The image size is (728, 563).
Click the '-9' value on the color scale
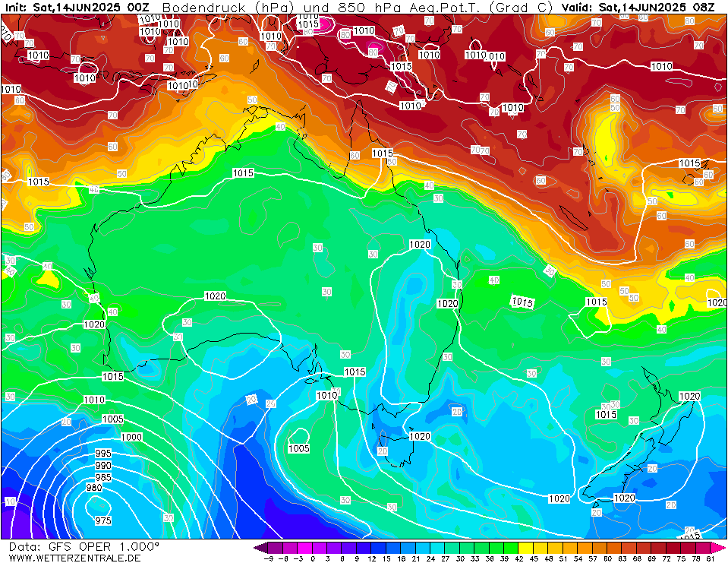click(269, 558)
